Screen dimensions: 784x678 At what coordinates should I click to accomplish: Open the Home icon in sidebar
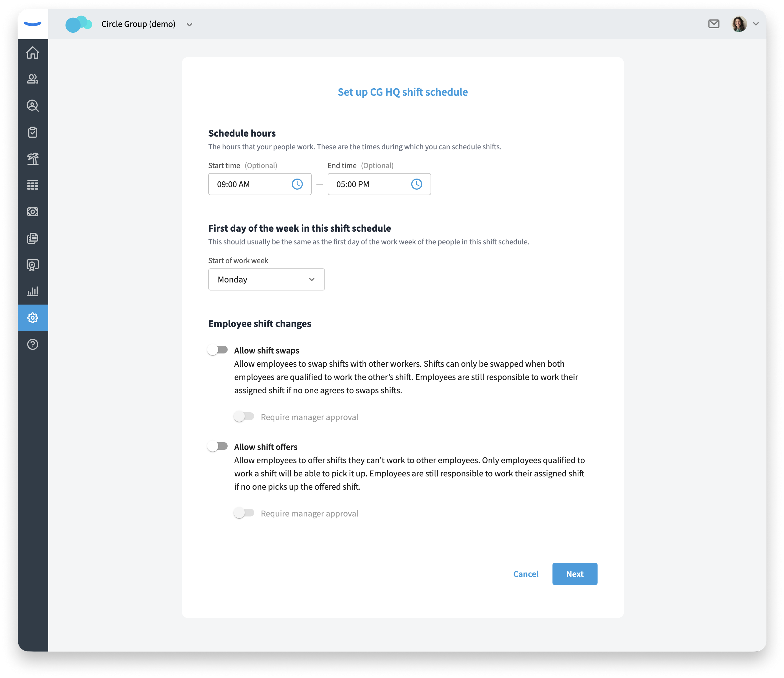click(32, 53)
